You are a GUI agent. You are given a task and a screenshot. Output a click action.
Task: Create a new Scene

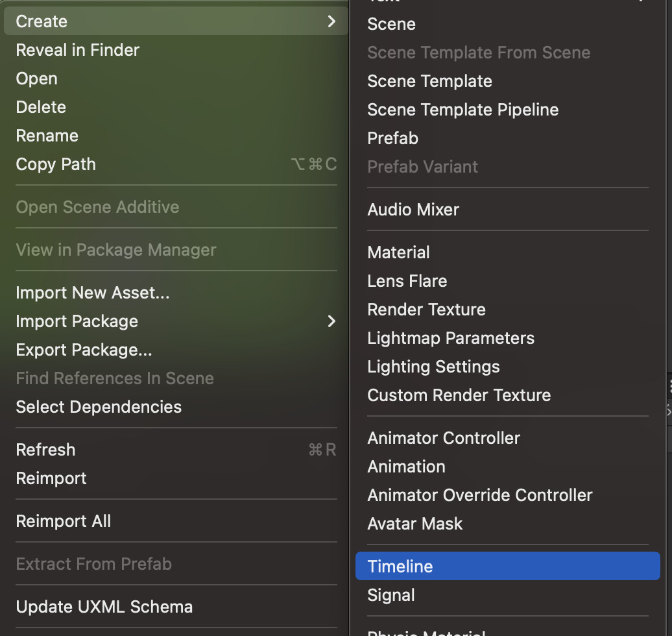coord(391,24)
